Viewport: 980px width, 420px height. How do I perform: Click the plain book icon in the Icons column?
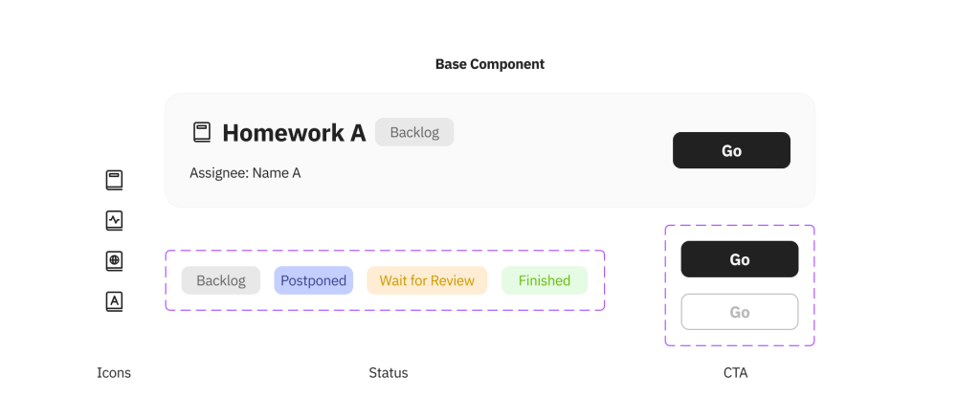pos(114,180)
